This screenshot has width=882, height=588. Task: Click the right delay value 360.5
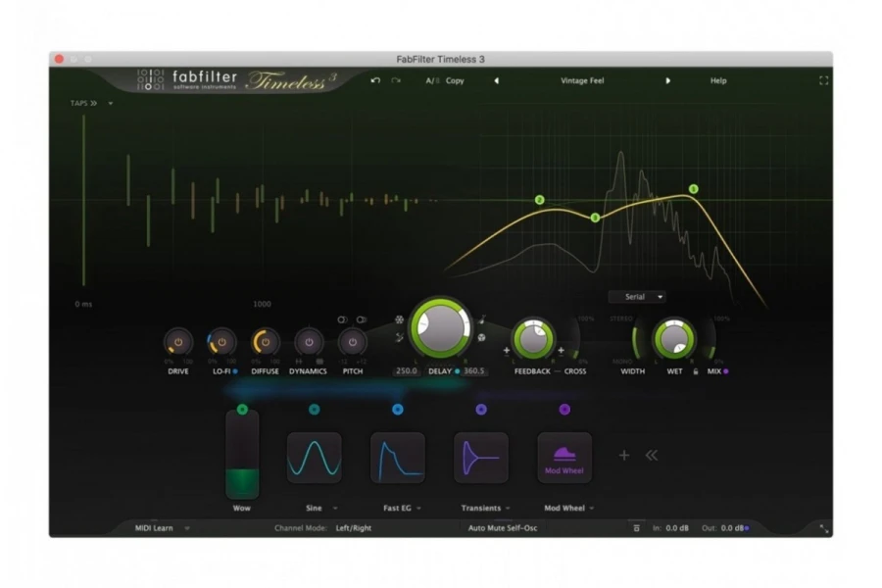pyautogui.click(x=473, y=371)
